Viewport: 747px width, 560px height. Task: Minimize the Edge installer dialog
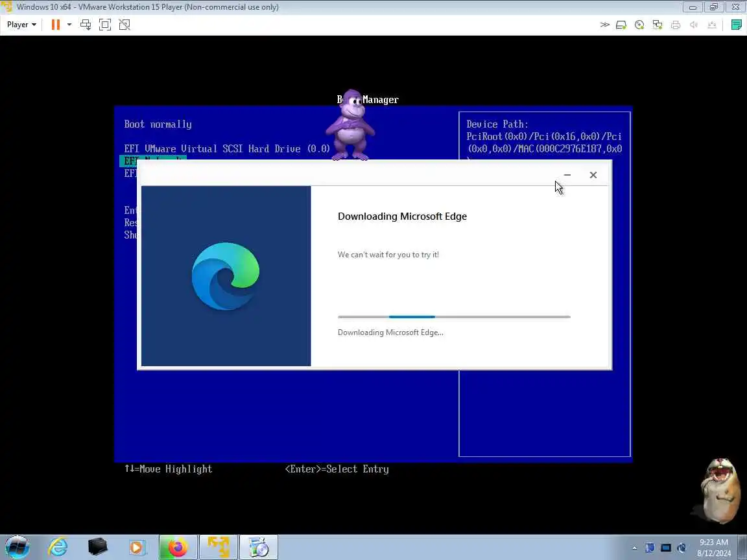567,175
